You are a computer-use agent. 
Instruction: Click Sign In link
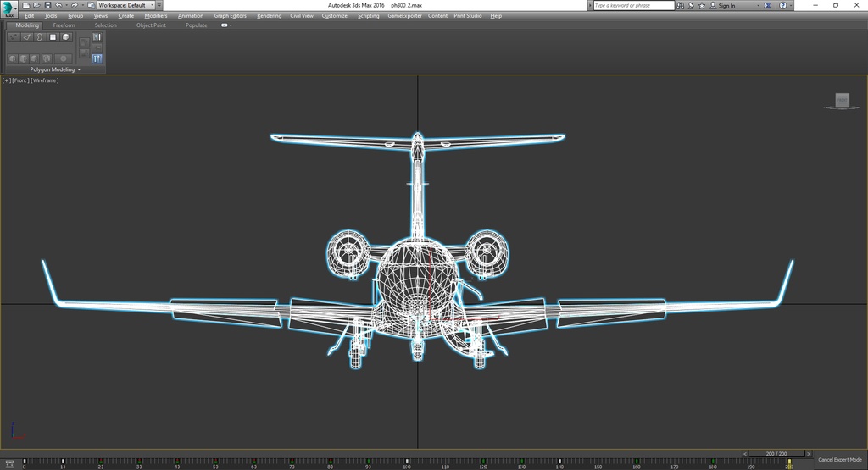coord(726,6)
